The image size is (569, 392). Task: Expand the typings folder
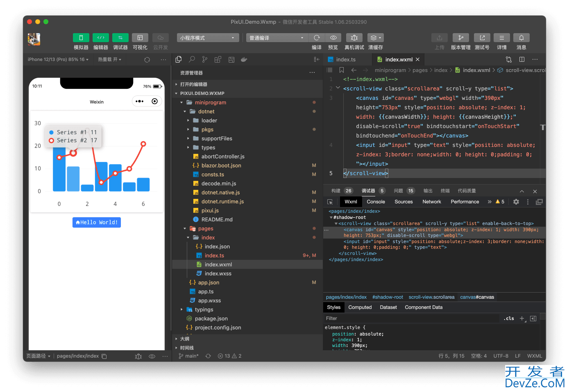point(247,309)
